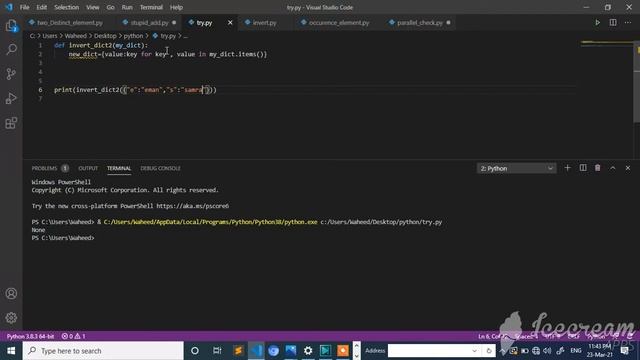Open the Accounts menu icon
640x360 pixels.
coord(11,293)
